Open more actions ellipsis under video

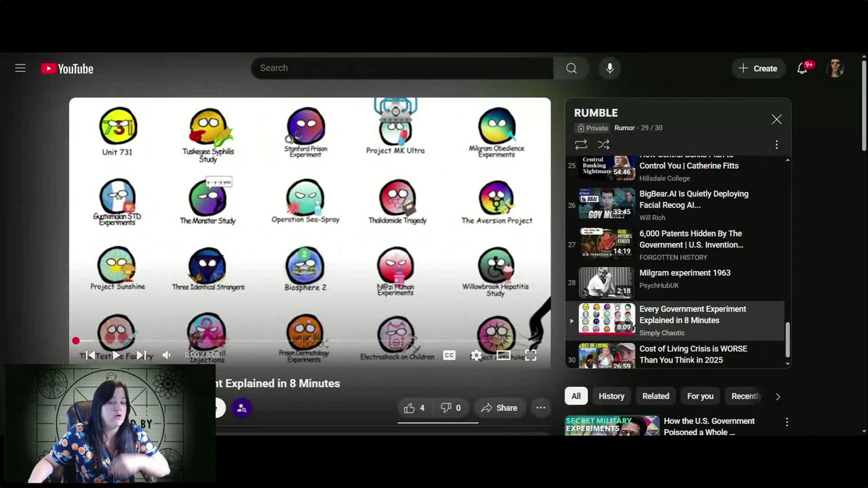[x=540, y=408]
